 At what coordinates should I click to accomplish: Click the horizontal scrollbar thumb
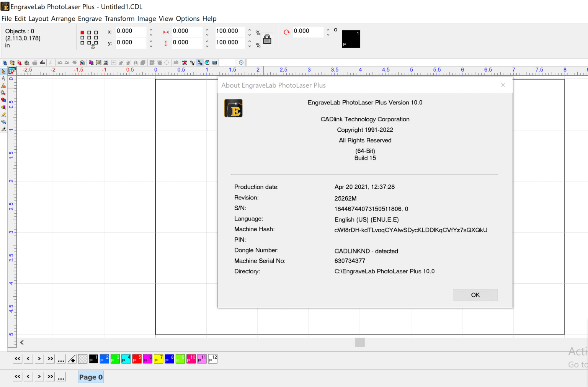[360, 342]
